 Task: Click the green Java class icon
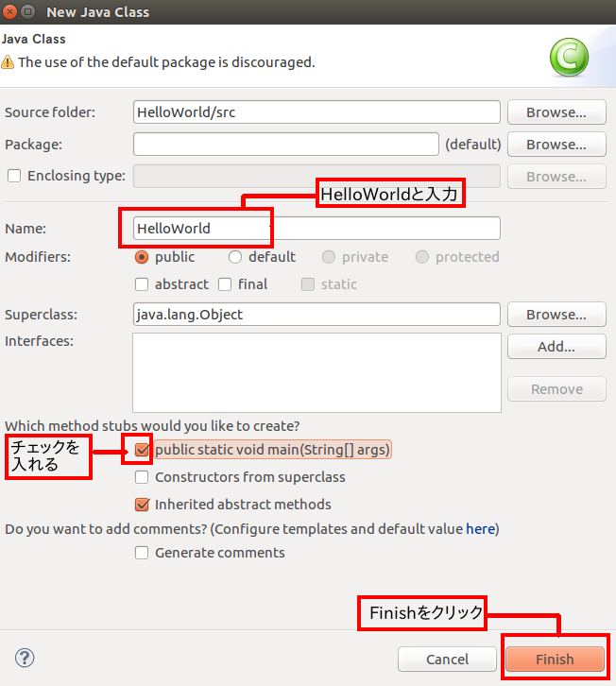[569, 58]
